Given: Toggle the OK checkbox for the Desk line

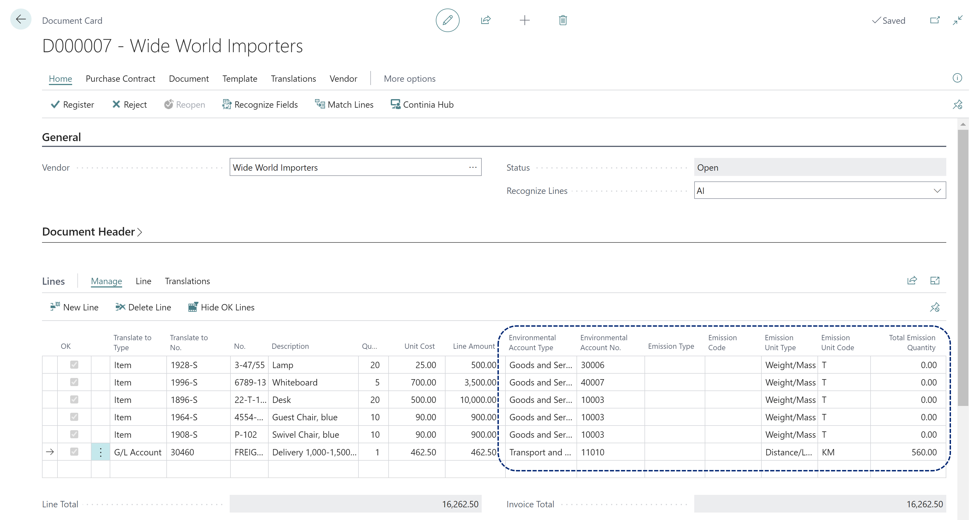Looking at the screenshot, I should [74, 400].
